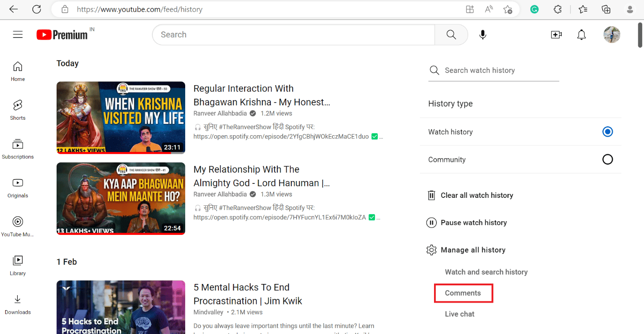
Task: Select the Community history type
Action: click(608, 159)
